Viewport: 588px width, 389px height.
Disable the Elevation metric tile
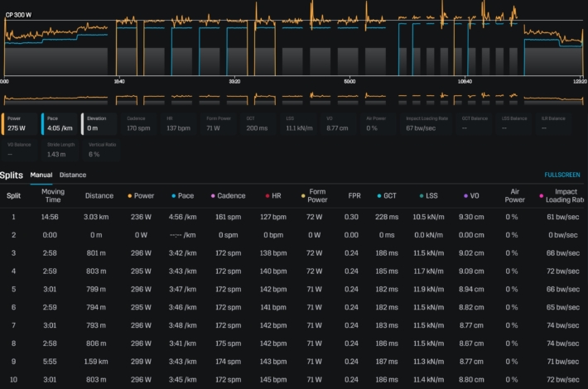point(100,124)
